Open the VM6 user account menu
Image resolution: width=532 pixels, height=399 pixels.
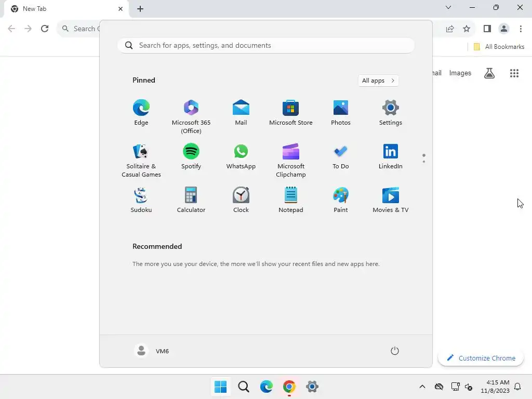152,351
